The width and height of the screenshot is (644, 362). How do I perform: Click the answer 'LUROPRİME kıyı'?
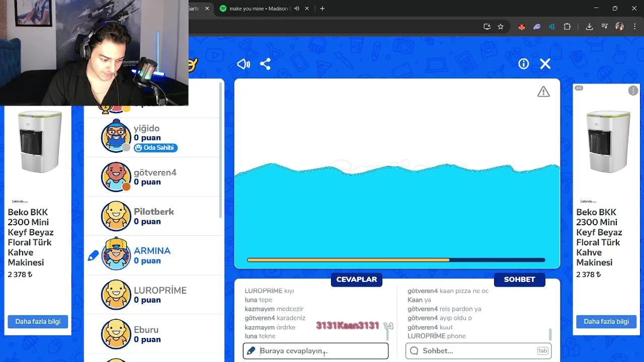[x=269, y=291]
